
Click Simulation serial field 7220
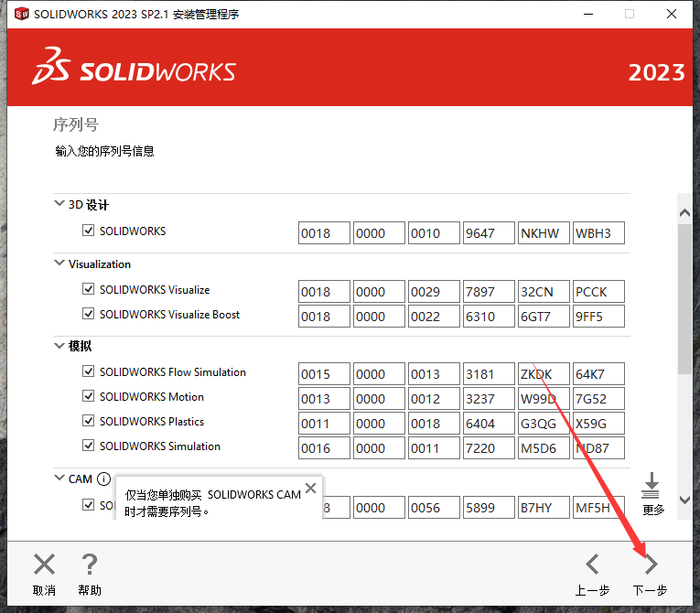click(489, 447)
